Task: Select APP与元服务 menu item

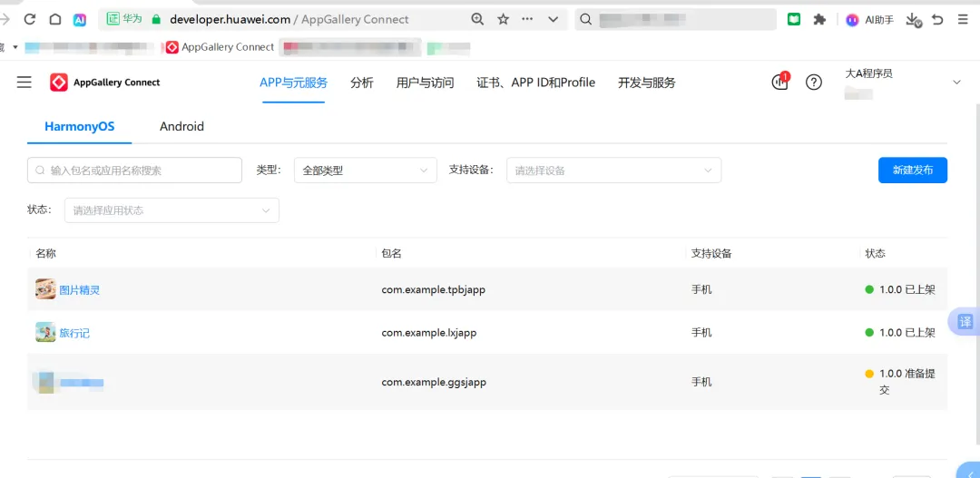Action: point(294,83)
